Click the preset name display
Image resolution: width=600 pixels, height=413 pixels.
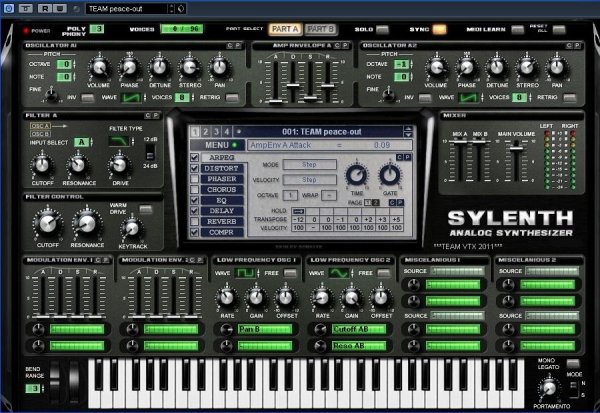[x=321, y=132]
